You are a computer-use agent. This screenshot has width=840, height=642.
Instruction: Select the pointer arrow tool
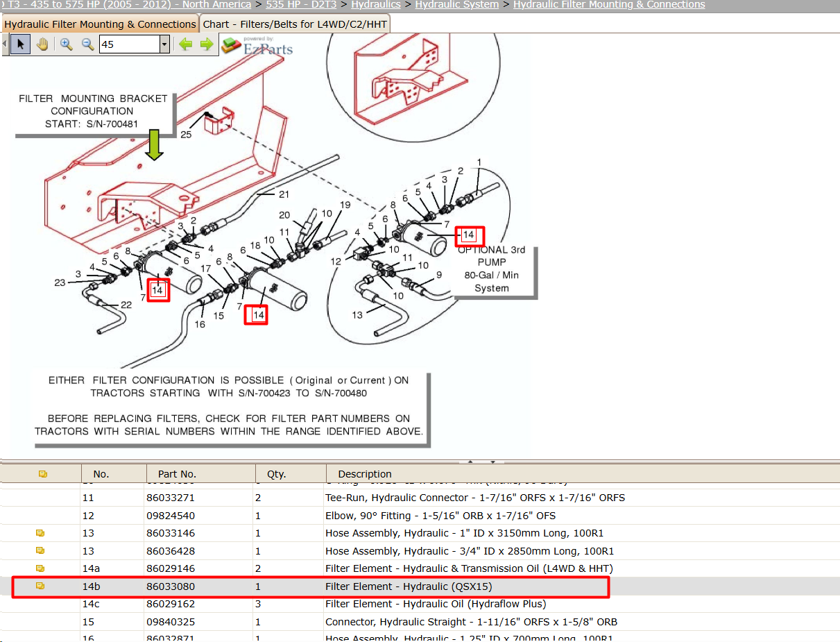[20, 44]
